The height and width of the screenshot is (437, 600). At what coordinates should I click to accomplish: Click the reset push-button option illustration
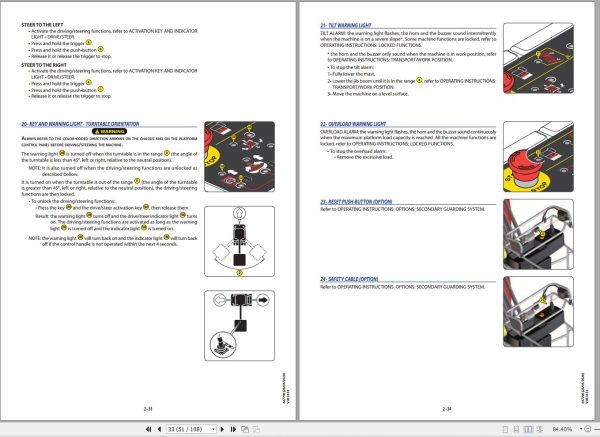[x=538, y=234]
